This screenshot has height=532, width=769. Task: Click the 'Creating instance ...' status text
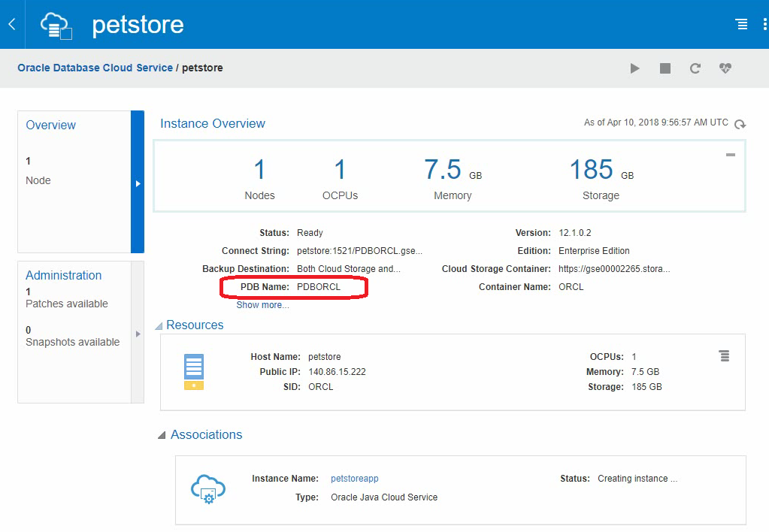point(637,479)
